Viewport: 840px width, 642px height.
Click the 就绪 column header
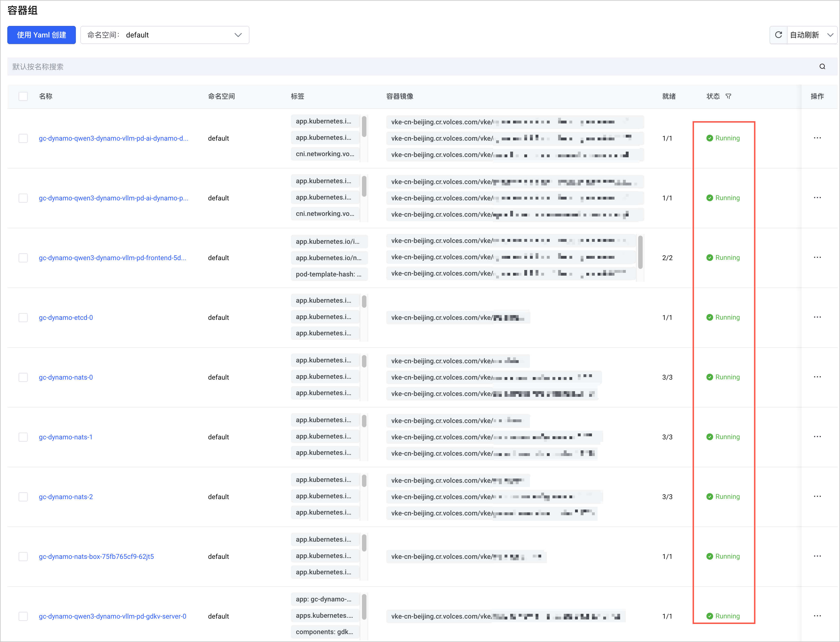(x=669, y=96)
